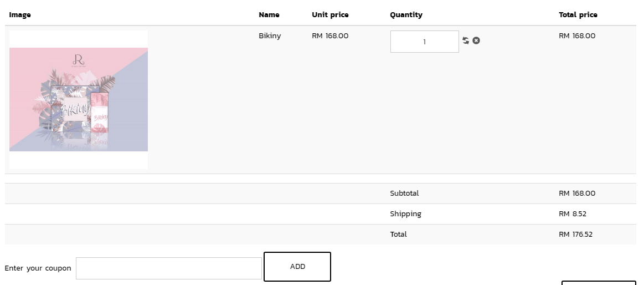The width and height of the screenshot is (644, 285).
Task: Click the update quantity refresh icon
Action: pos(466,40)
